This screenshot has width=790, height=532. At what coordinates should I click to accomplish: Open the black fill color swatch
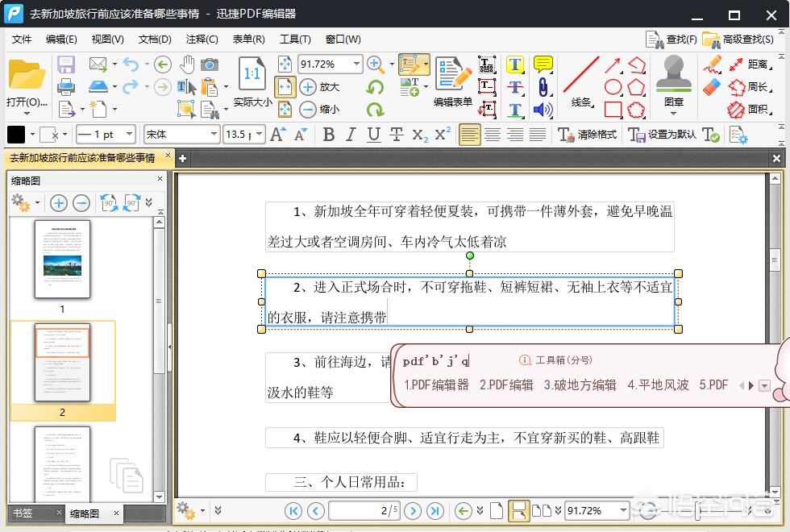pyautogui.click(x=15, y=134)
